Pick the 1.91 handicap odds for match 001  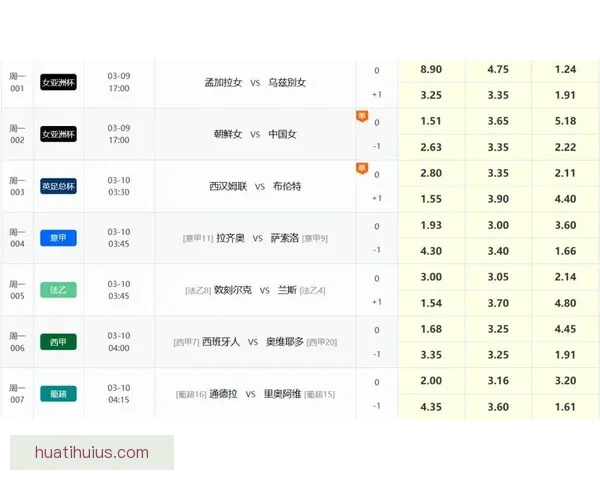[x=566, y=95]
